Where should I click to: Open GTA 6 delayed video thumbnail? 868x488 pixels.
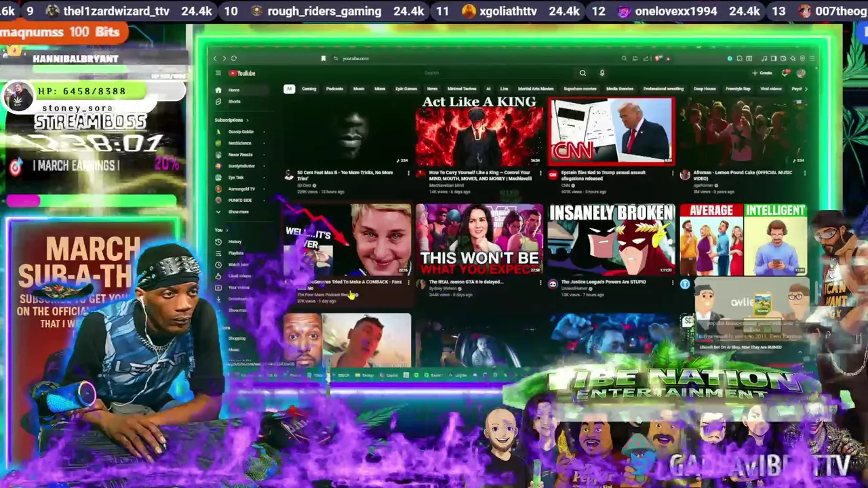pyautogui.click(x=479, y=240)
